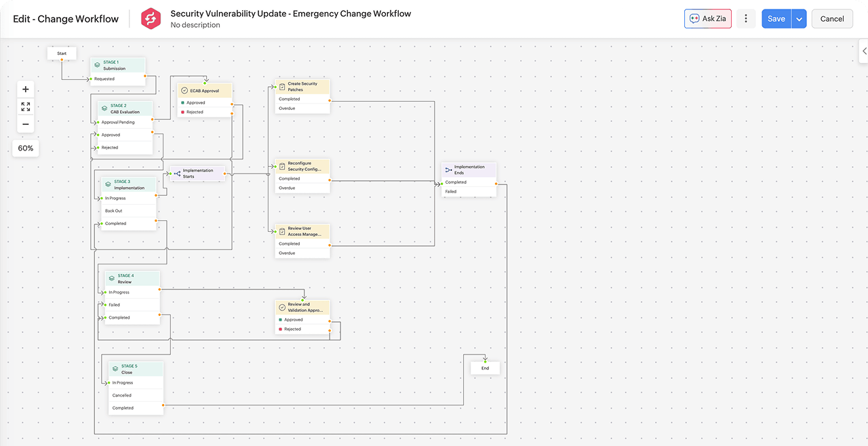Select Back Out status in Stage 3
Screen dimensions: 868x446
(x=129, y=211)
